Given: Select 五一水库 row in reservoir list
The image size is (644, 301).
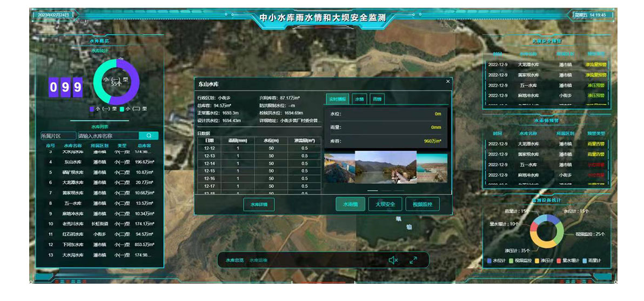Looking at the screenshot, I should pos(73,203).
